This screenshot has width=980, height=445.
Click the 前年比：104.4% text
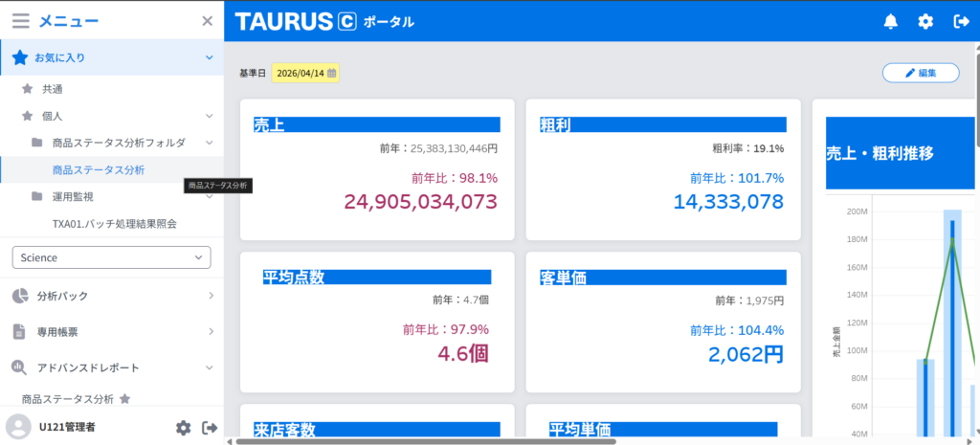tap(737, 330)
